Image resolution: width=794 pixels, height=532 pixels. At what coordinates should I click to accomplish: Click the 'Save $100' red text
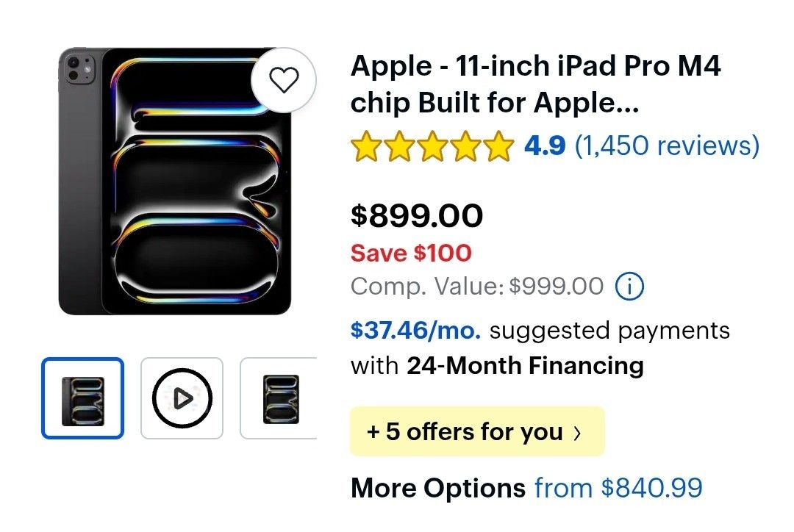[409, 253]
